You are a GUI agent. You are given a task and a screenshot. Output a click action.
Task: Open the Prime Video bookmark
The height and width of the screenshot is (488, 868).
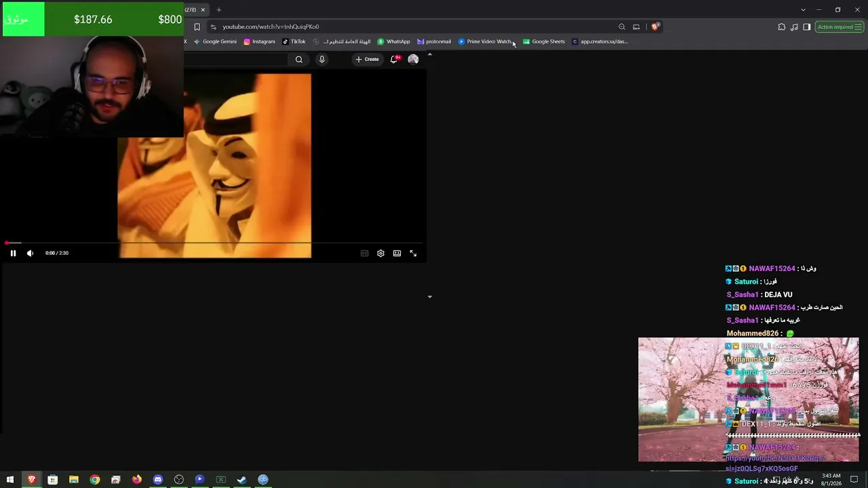[485, 41]
